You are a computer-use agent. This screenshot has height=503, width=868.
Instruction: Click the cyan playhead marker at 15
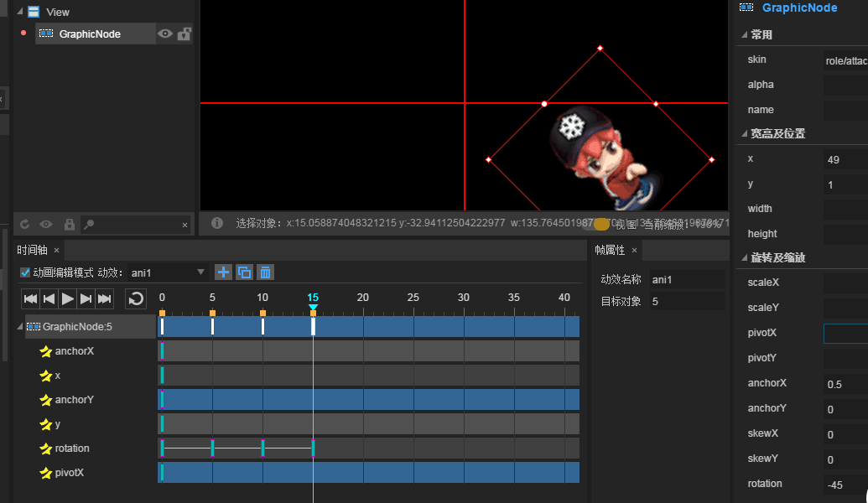(x=313, y=307)
